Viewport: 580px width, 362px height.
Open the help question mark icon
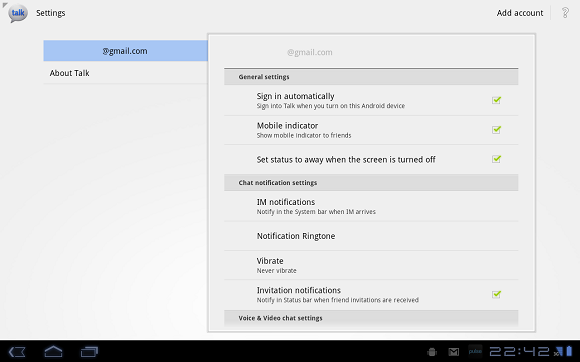[x=565, y=13]
